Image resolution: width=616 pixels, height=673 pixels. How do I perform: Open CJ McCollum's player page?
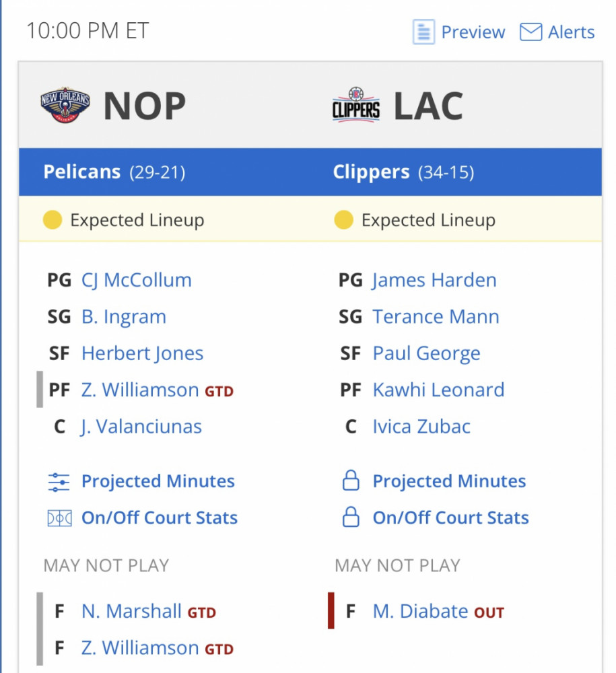[137, 280]
